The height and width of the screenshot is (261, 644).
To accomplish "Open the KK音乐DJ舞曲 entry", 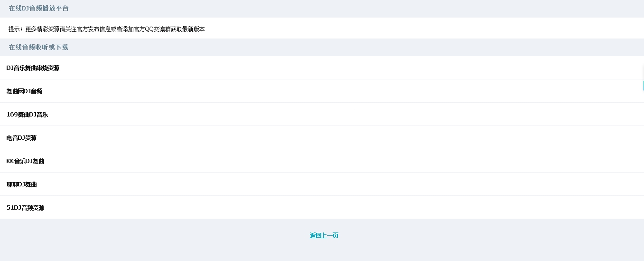I will point(25,161).
